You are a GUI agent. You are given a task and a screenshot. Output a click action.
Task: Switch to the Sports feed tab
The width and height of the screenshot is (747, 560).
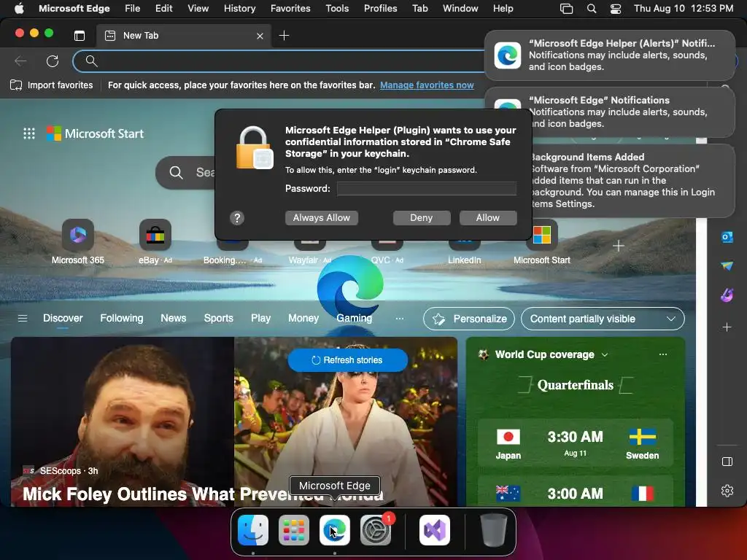point(219,318)
